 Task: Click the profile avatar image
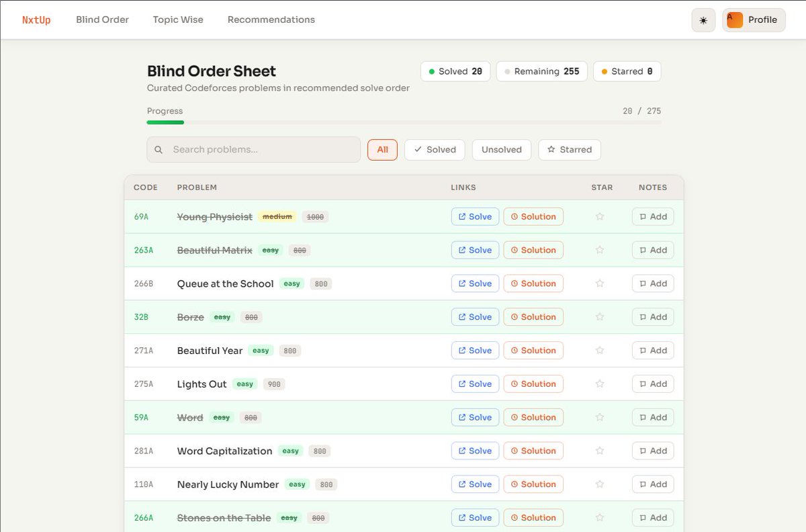[735, 20]
